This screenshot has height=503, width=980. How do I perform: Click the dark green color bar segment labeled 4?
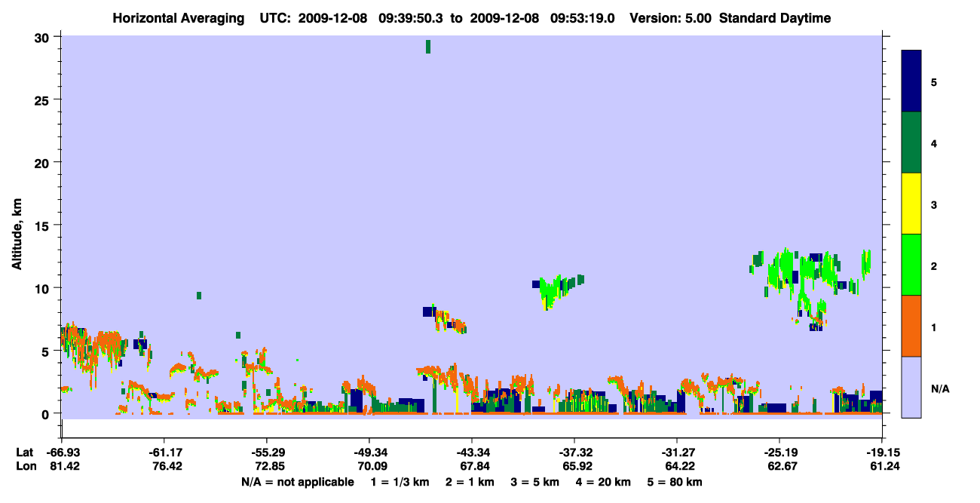pos(911,143)
